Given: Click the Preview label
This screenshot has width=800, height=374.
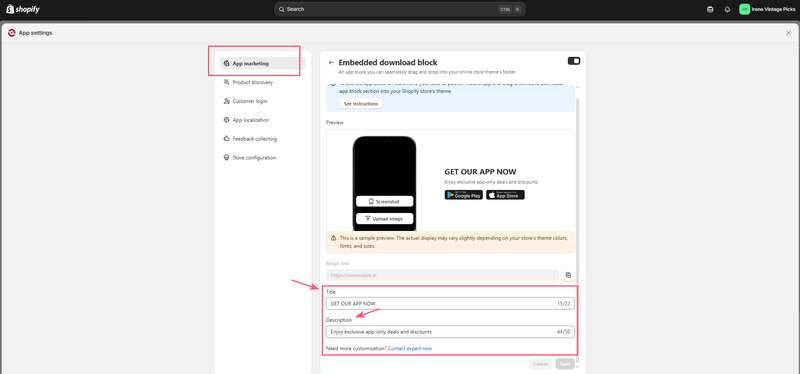Looking at the screenshot, I should [335, 122].
